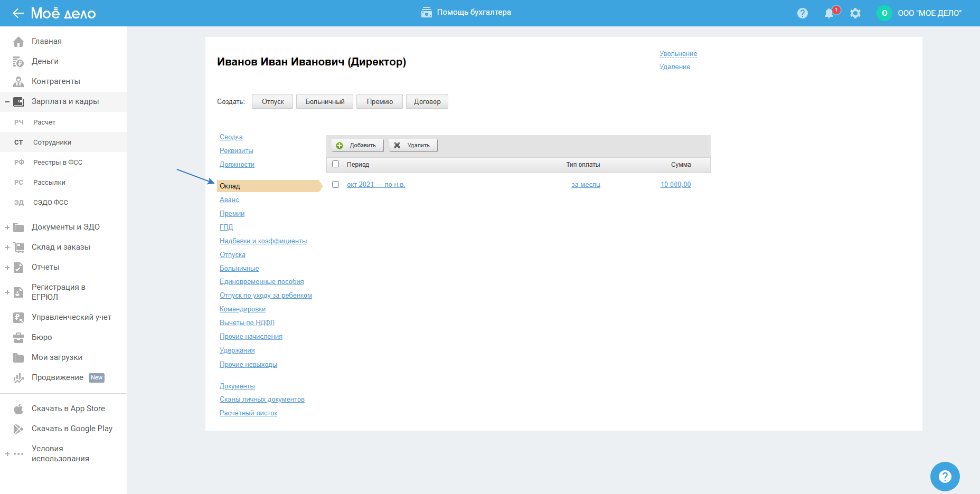Click the Контрагенты sidebar icon
This screenshot has height=494, width=980.
[18, 82]
